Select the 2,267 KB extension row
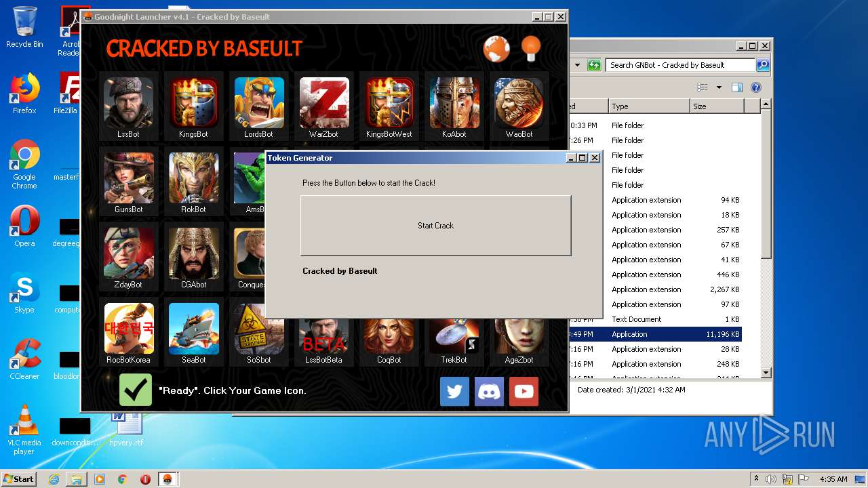 pos(655,289)
